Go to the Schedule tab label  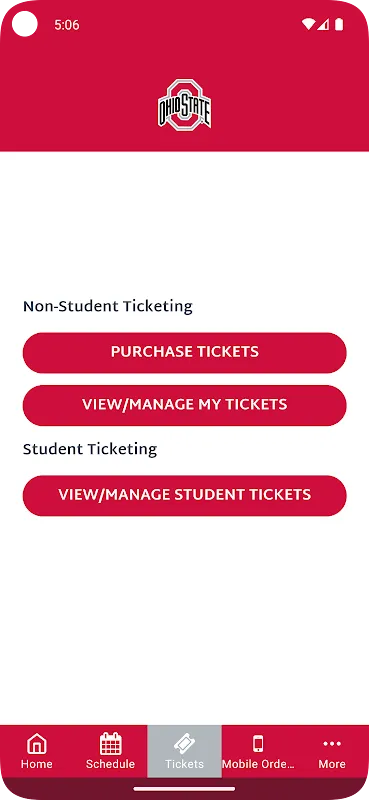tap(110, 764)
